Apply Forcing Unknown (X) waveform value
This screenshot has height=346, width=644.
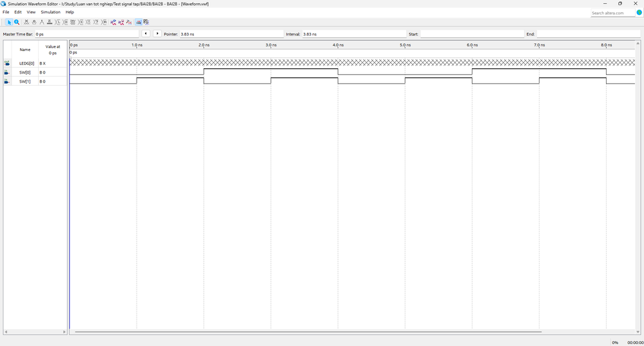[x=26, y=22]
